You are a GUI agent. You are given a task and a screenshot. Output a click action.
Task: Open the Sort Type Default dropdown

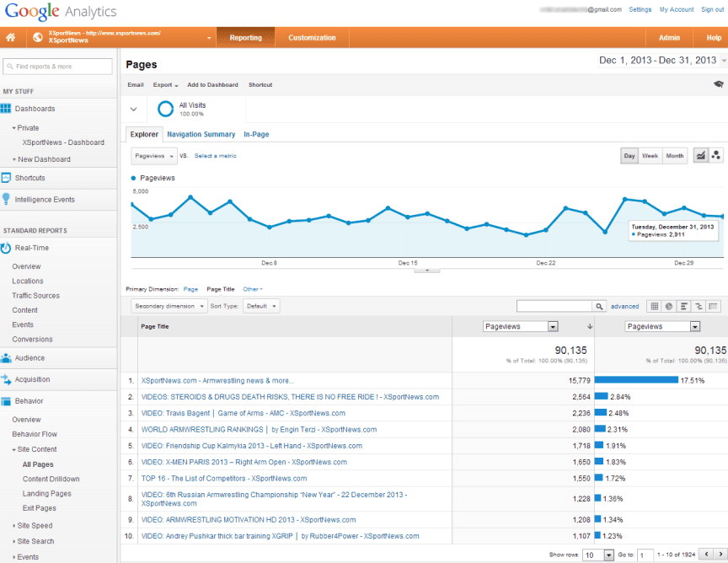[261, 306]
